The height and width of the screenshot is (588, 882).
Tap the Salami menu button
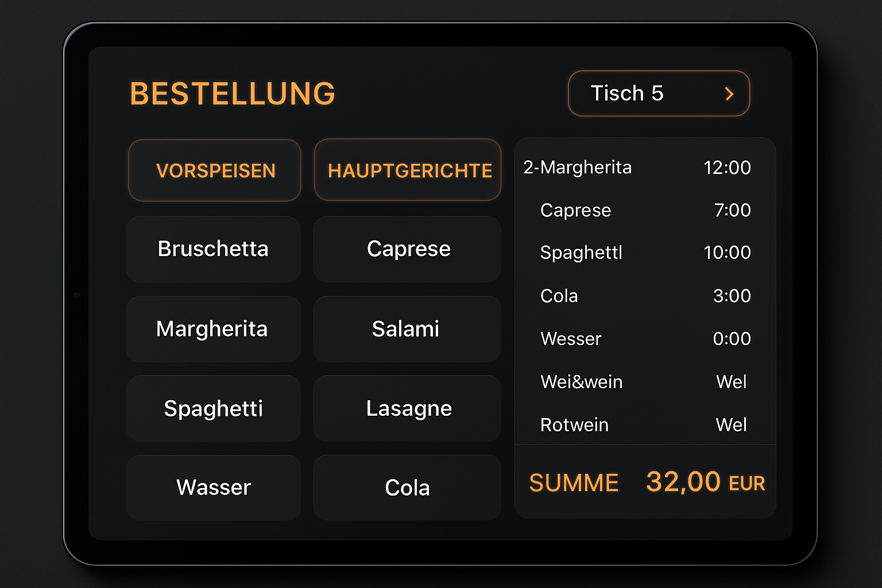pos(408,329)
